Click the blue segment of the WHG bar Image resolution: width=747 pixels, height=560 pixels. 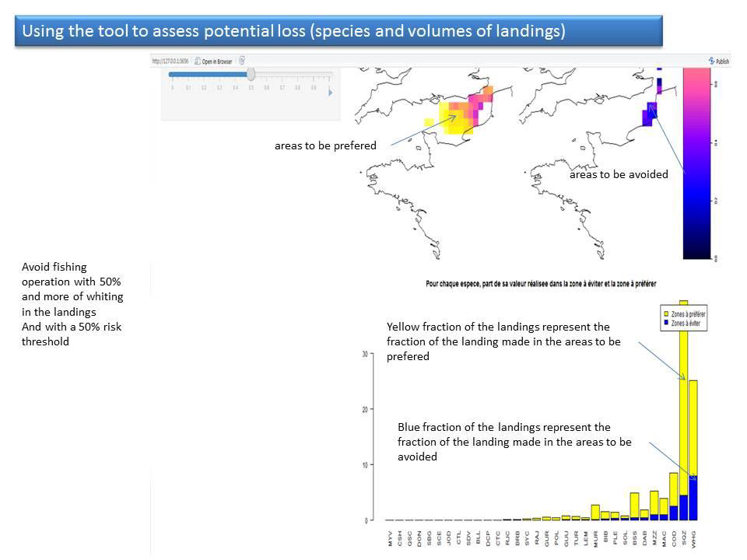(693, 498)
